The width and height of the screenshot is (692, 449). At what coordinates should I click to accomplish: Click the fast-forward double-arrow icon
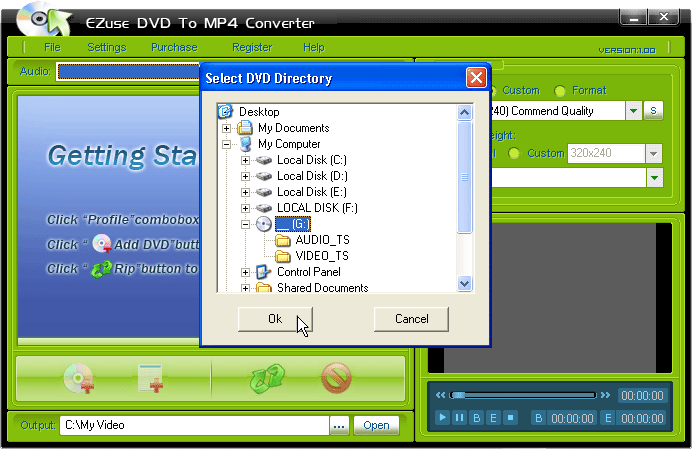pyautogui.click(x=606, y=395)
